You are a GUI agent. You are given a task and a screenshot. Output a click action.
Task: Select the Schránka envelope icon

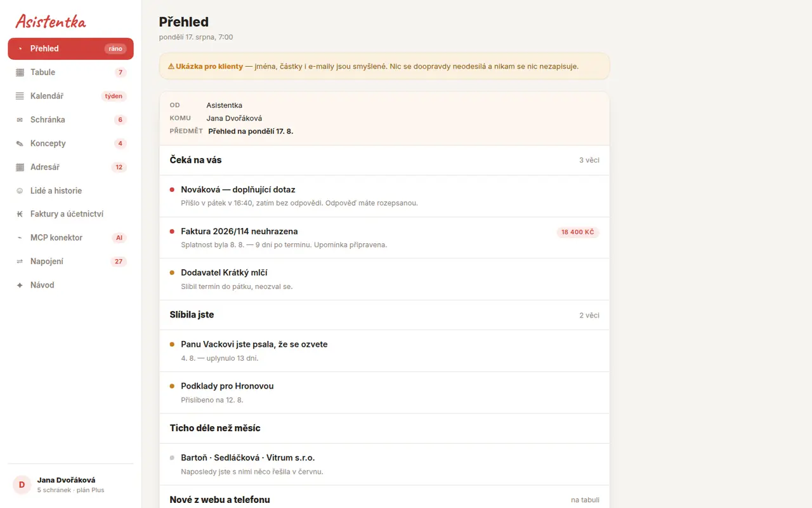click(x=20, y=120)
